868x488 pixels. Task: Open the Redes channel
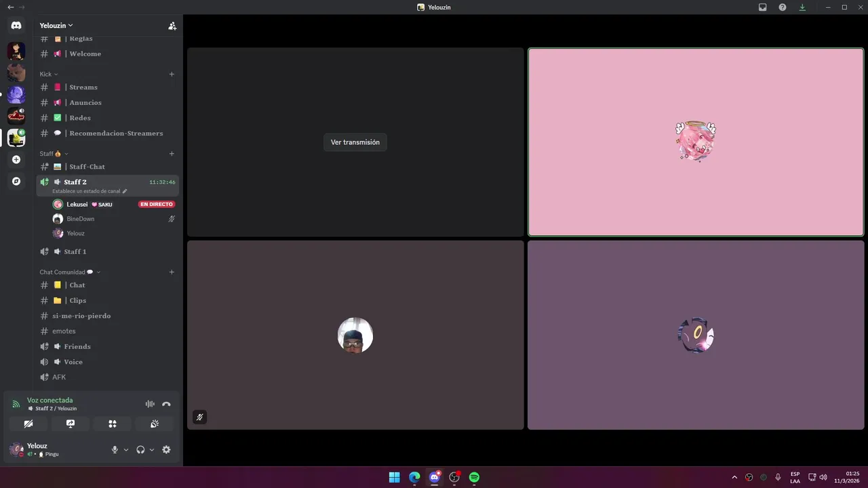coord(108,118)
